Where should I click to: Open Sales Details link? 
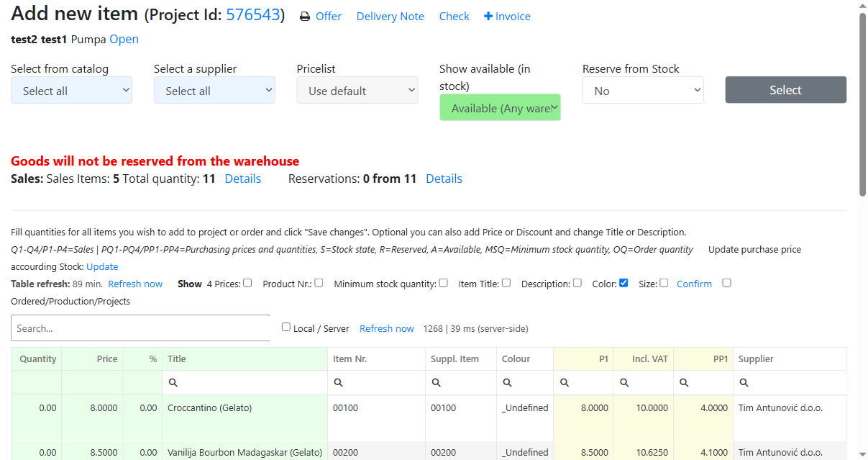(243, 179)
